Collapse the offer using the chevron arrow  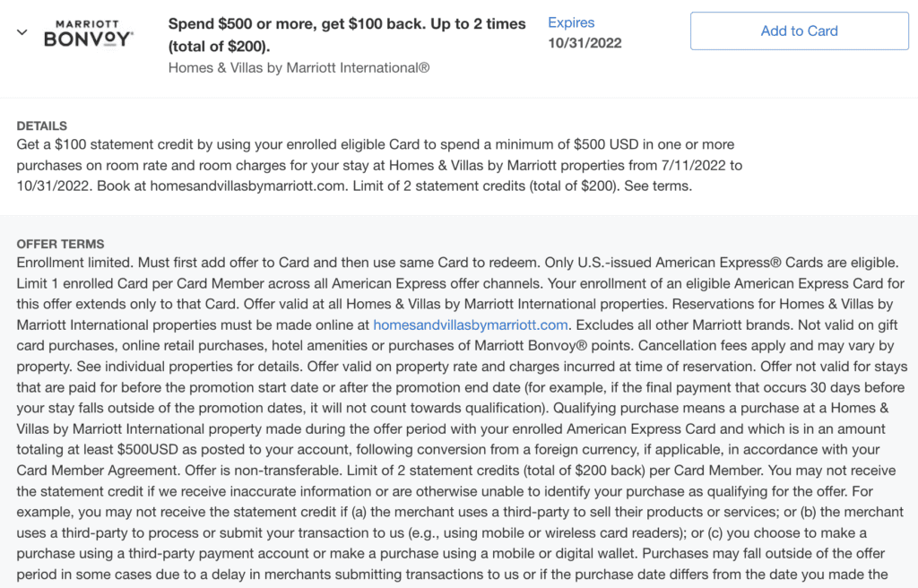pos(22,32)
